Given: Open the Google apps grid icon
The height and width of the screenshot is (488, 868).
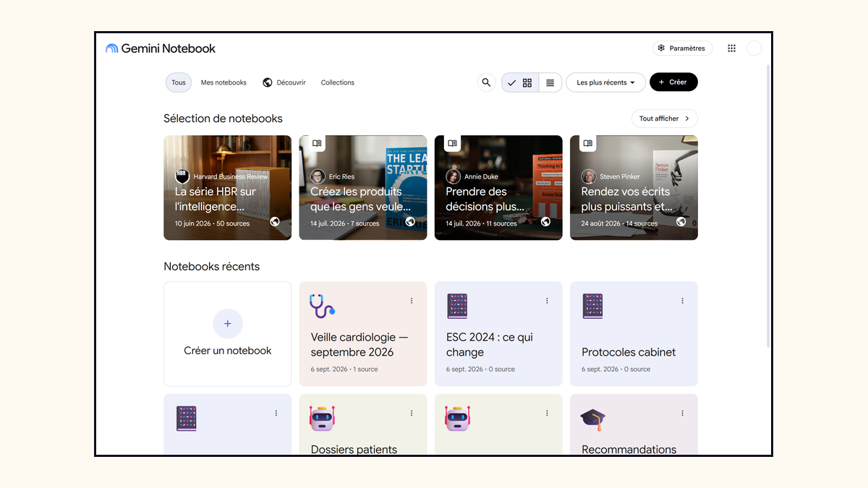Looking at the screenshot, I should 731,48.
